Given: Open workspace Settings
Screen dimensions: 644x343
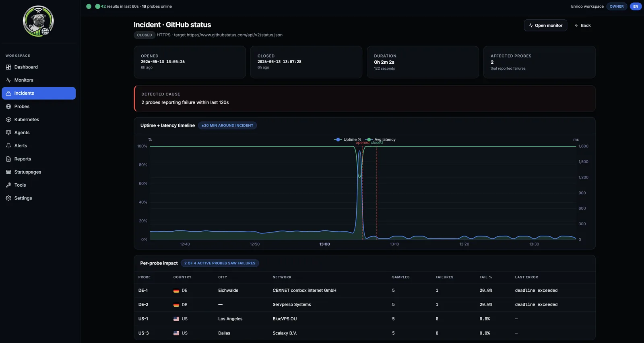Looking at the screenshot, I should coord(39,198).
